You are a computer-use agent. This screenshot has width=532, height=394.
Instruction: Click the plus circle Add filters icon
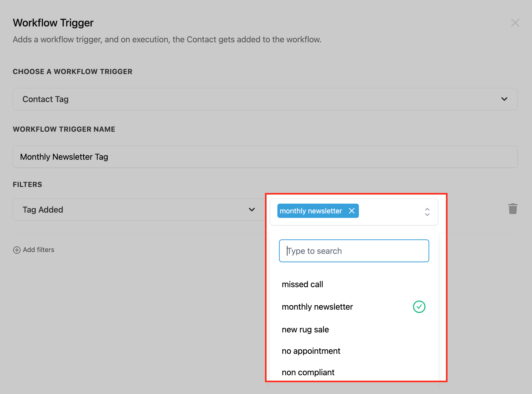point(17,250)
